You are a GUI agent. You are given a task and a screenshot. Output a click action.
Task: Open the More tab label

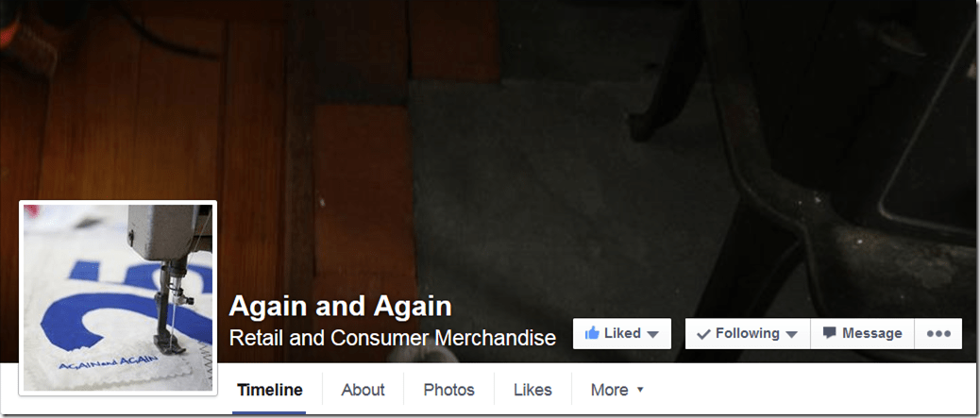pyautogui.click(x=609, y=390)
